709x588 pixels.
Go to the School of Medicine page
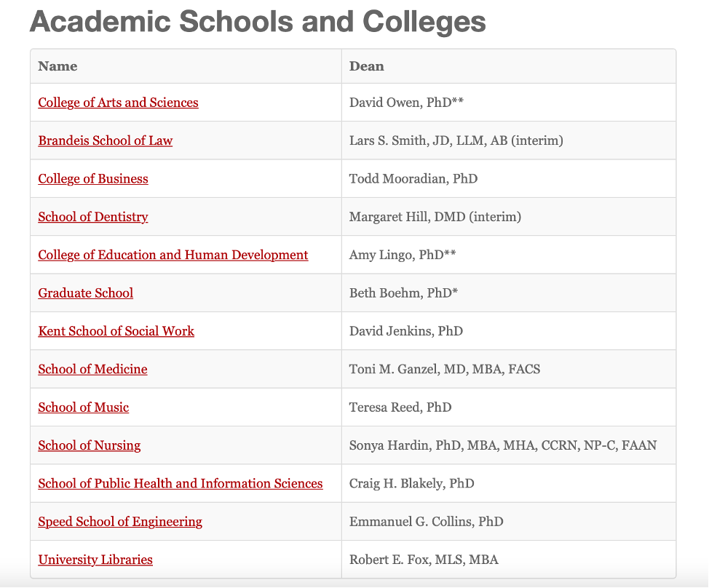click(92, 369)
